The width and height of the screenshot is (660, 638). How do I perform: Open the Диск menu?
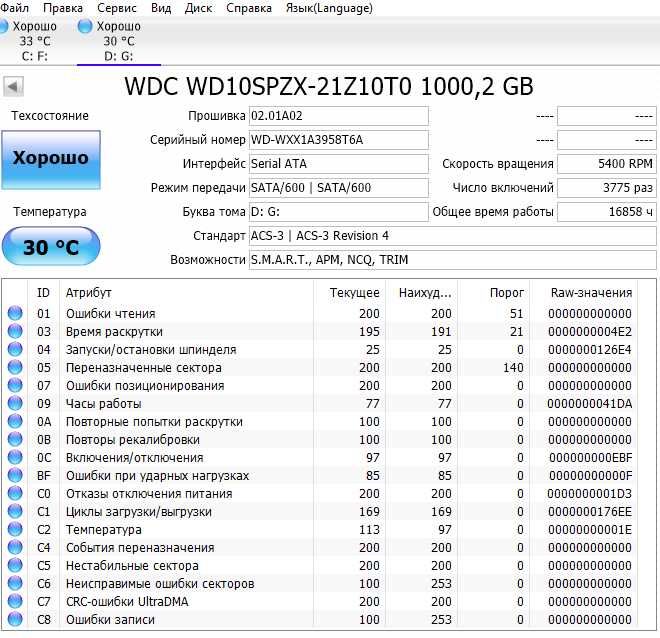[x=198, y=8]
